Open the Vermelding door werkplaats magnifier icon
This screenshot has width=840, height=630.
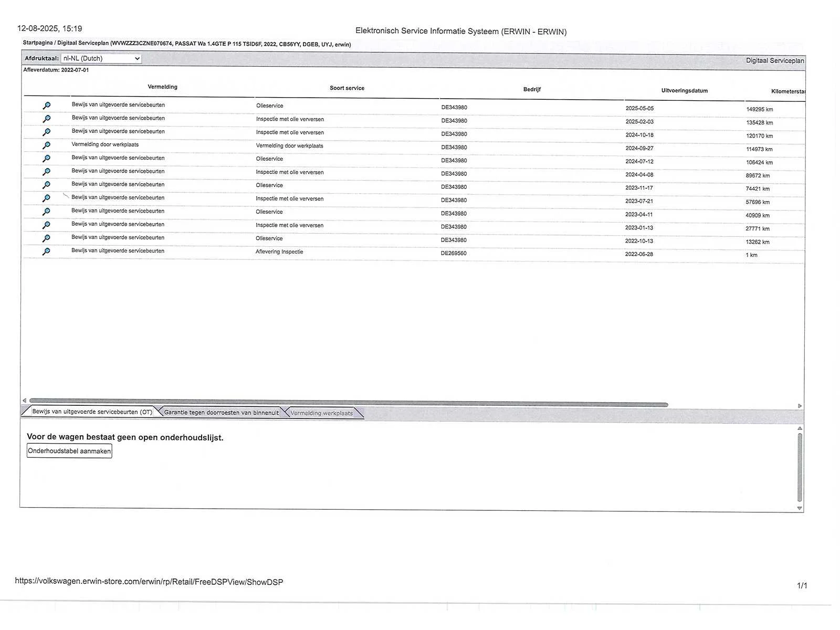click(x=46, y=145)
